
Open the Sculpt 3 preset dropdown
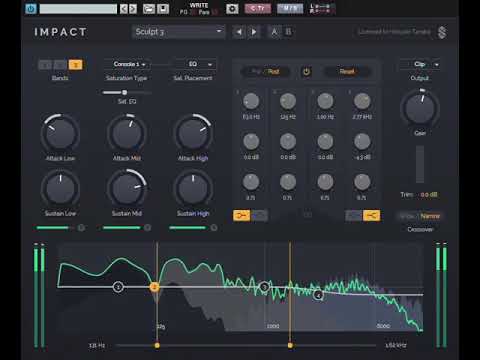coord(178,32)
